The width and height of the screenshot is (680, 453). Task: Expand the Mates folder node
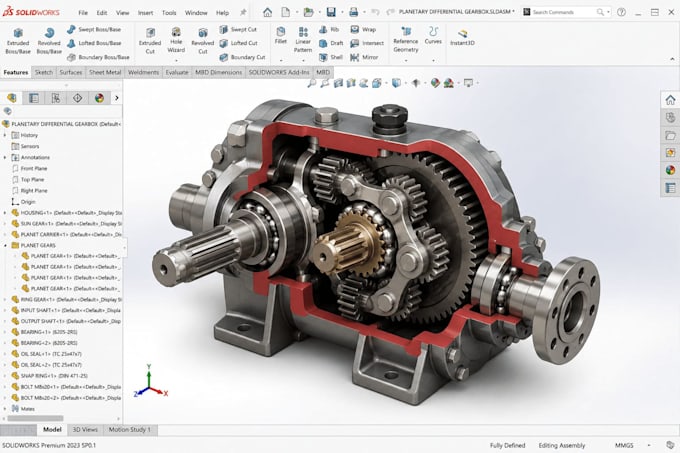pos(5,409)
